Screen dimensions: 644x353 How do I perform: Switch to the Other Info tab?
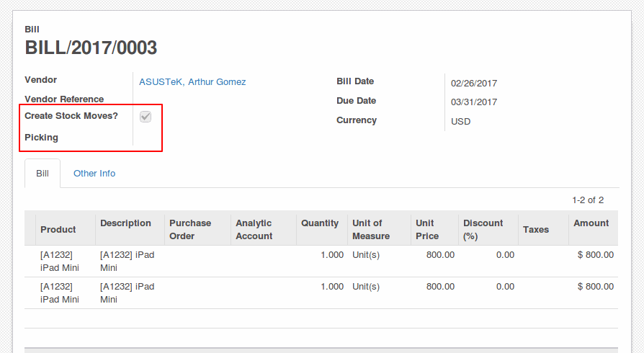click(94, 174)
